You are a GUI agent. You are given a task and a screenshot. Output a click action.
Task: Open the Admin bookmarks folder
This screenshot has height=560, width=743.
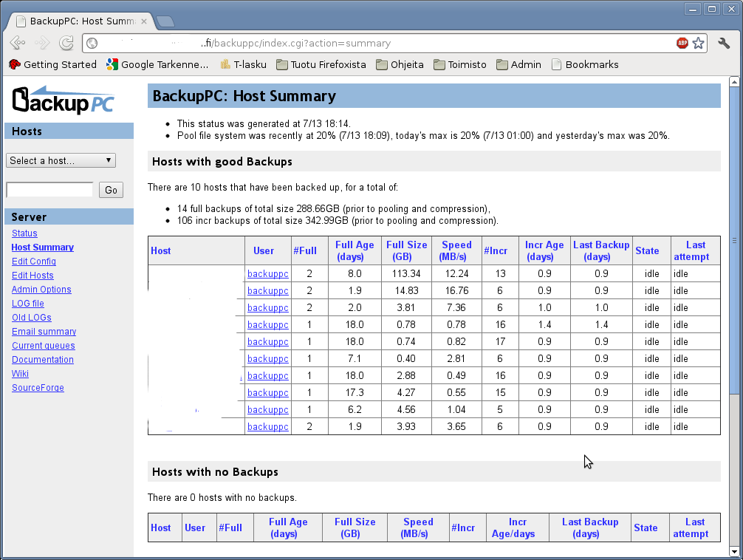[519, 64]
